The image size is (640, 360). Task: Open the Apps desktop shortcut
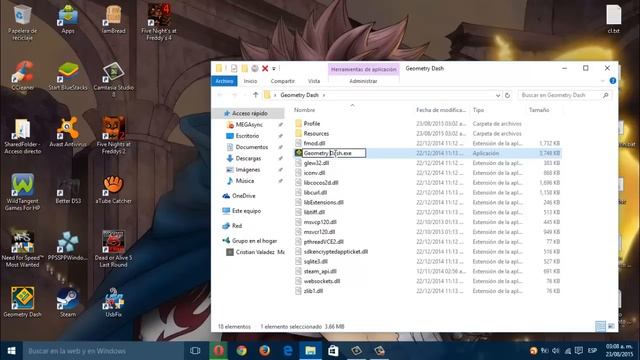pos(68,19)
